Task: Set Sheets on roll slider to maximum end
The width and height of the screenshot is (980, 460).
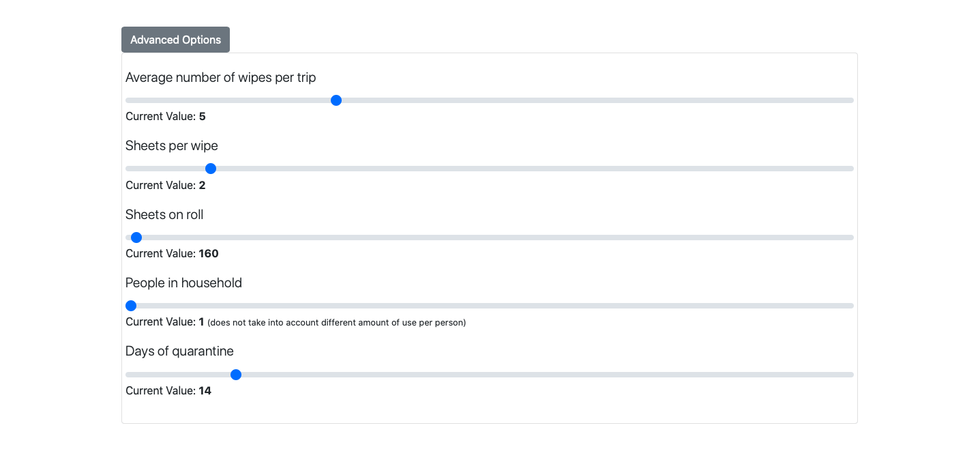Action: 850,238
